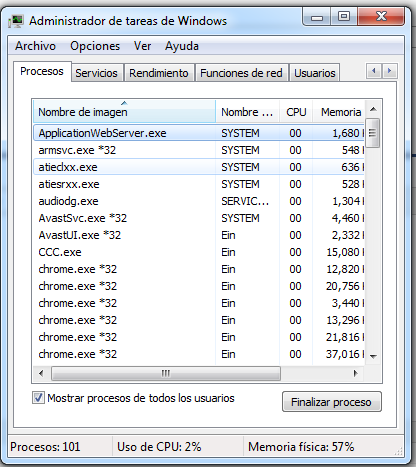Viewport: 416px width, 467px height.
Task: Sort by CPU column header
Action: point(296,112)
